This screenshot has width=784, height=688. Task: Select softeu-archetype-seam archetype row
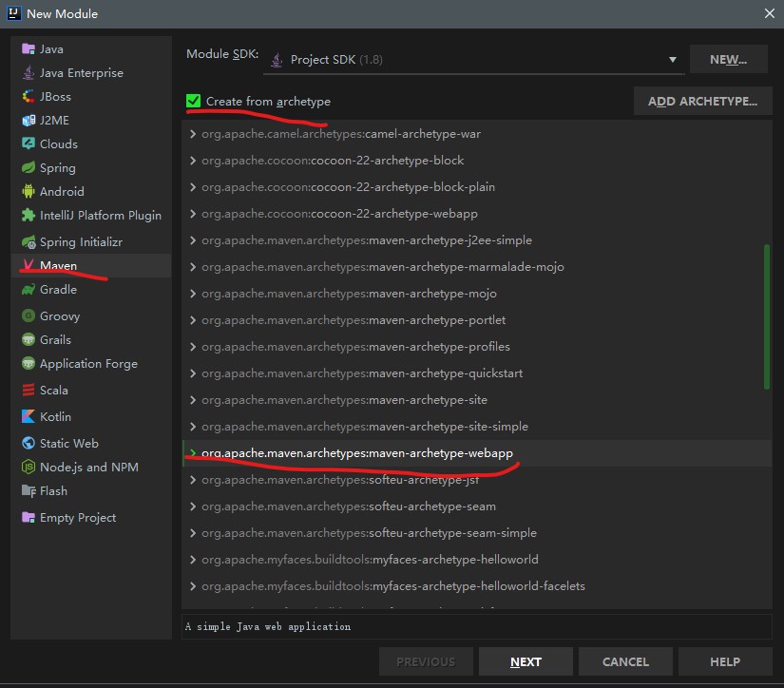(x=476, y=506)
